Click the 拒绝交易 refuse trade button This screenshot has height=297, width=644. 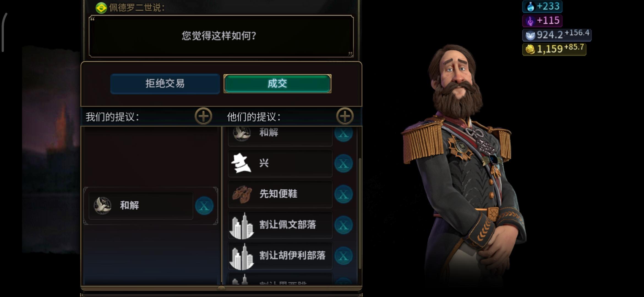pyautogui.click(x=165, y=84)
